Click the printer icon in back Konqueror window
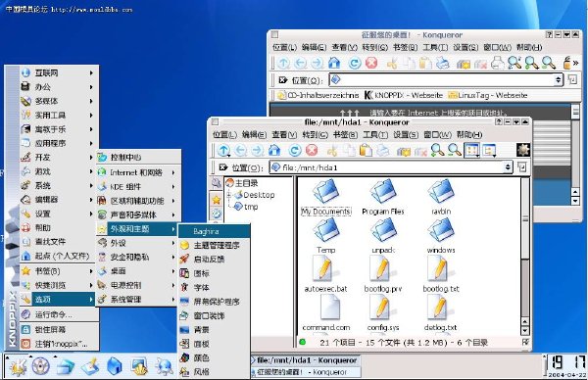 pyautogui.click(x=498, y=63)
